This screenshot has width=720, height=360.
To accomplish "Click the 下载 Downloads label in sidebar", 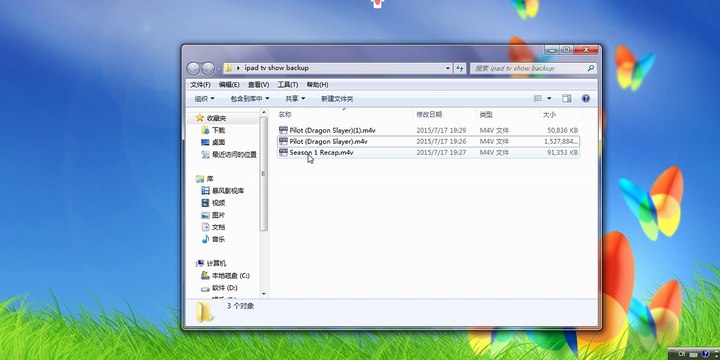I will tap(219, 130).
